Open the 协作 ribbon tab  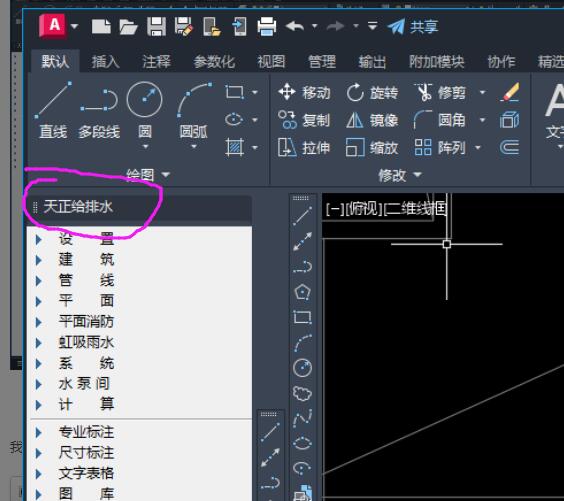coord(501,62)
